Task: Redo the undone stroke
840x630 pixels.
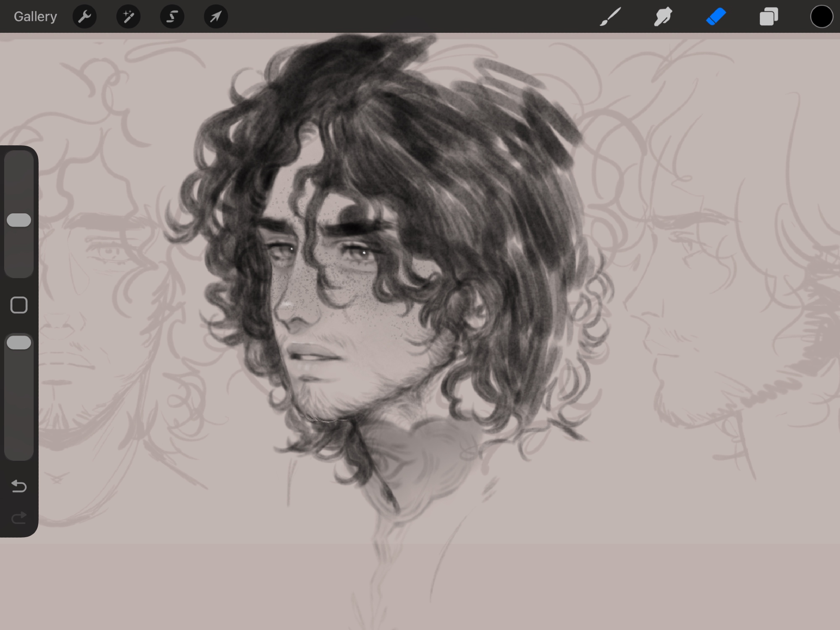Action: [19, 518]
